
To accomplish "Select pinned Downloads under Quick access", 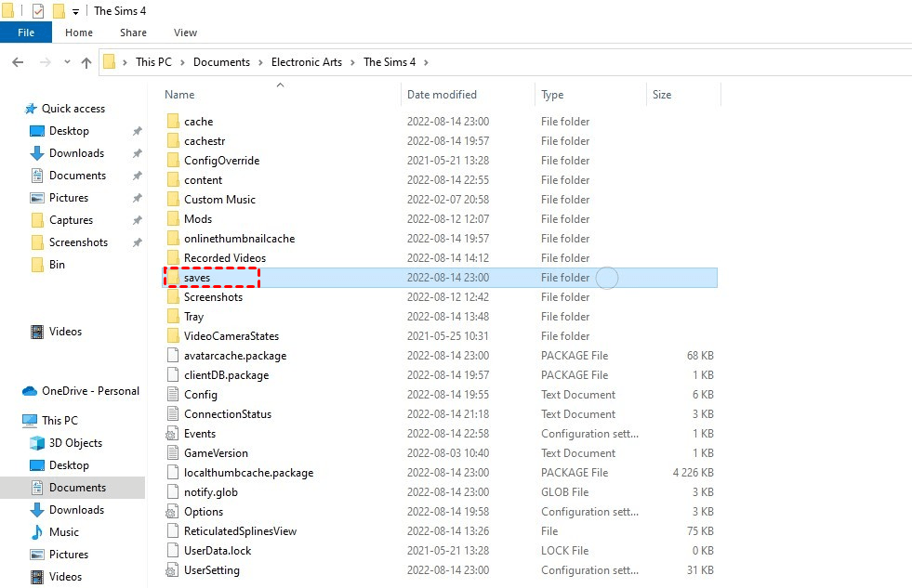I will 76,153.
